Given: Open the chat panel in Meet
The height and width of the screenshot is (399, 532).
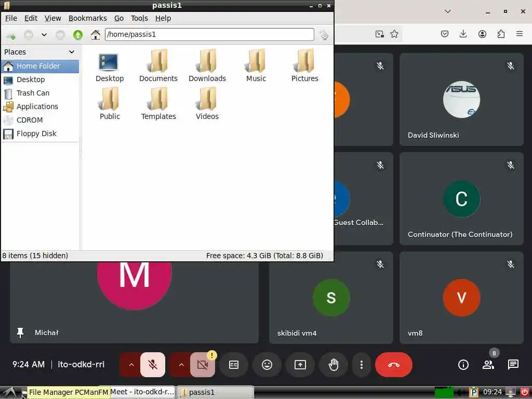Looking at the screenshot, I should 513,365.
